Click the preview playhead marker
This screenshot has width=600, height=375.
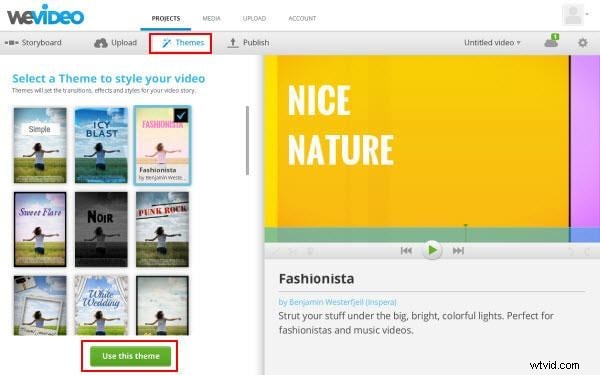tap(466, 232)
